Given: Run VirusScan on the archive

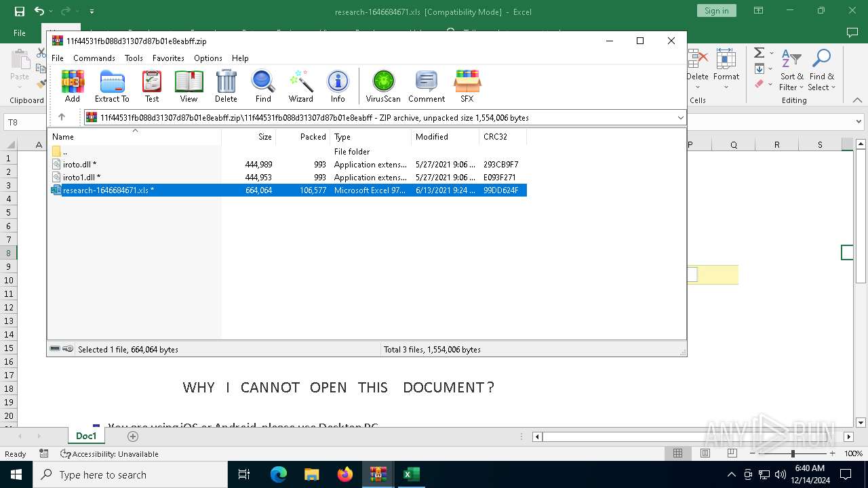Looking at the screenshot, I should coord(383,86).
